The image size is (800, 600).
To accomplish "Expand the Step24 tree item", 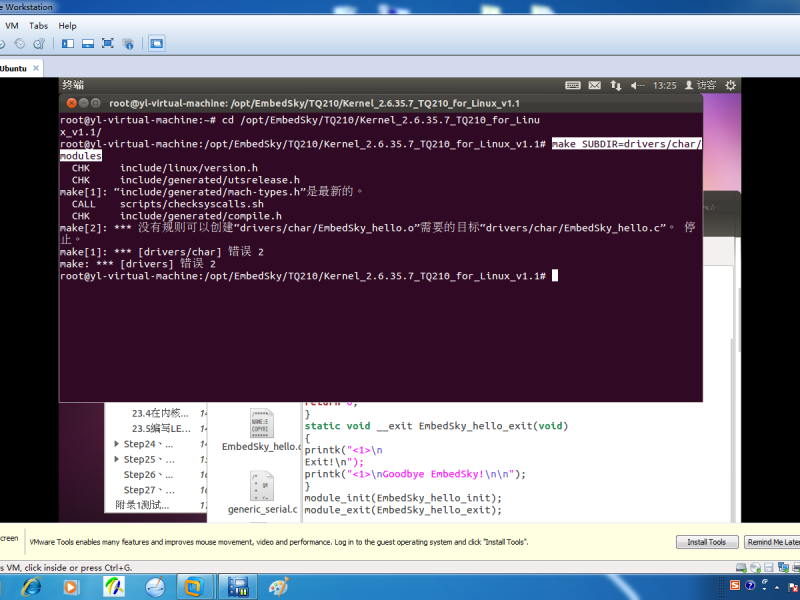I will 118,444.
